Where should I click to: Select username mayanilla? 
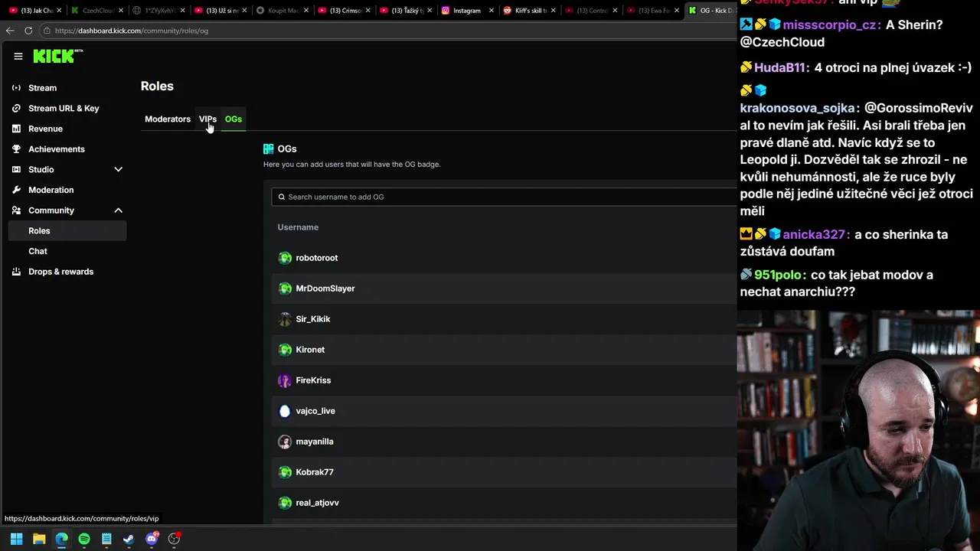click(x=315, y=442)
